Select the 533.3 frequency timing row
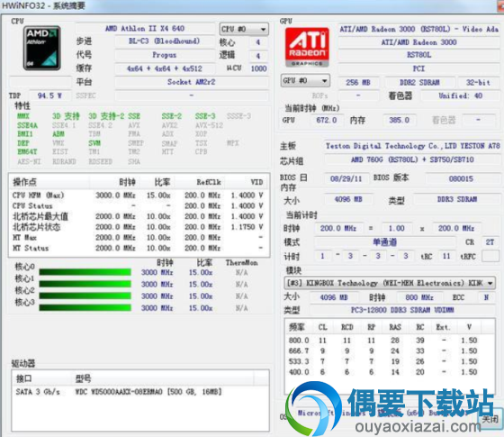The width and height of the screenshot is (504, 437). tap(390, 361)
